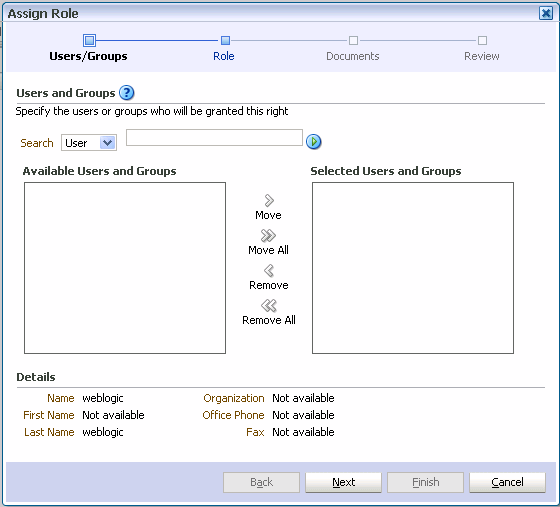Click the Office Phone Not available value
The width and height of the screenshot is (560, 507).
tap(303, 415)
